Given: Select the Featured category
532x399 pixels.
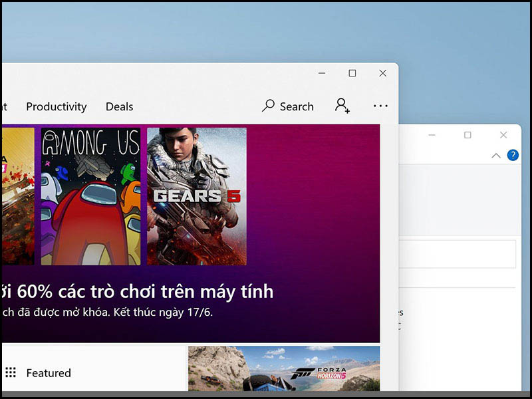Looking at the screenshot, I should (x=49, y=373).
